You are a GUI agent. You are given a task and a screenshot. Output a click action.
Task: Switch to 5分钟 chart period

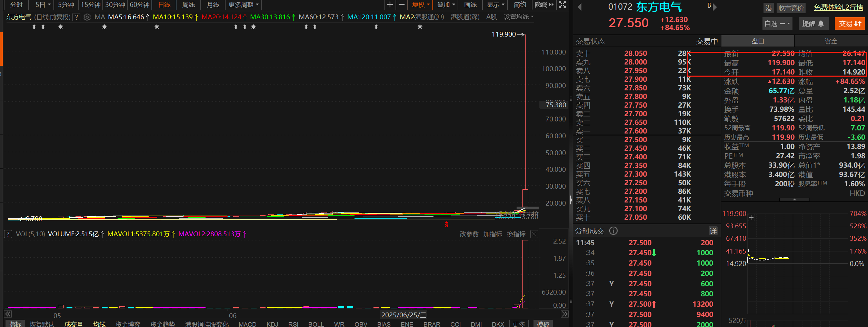[66, 5]
